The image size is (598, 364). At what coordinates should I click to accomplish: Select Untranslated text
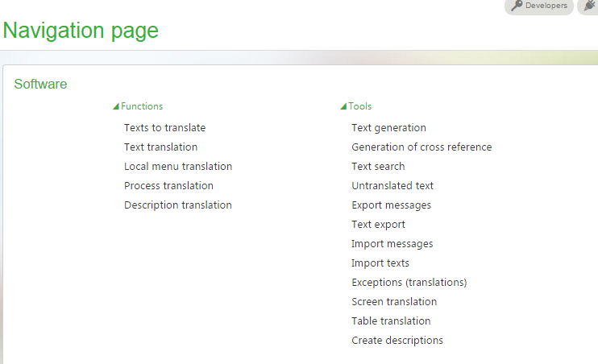[392, 185]
